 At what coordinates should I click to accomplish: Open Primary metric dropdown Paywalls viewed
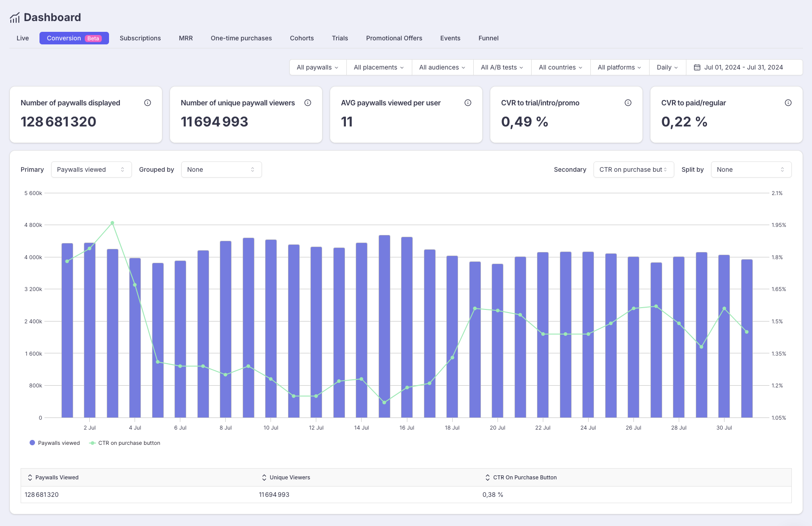click(92, 170)
